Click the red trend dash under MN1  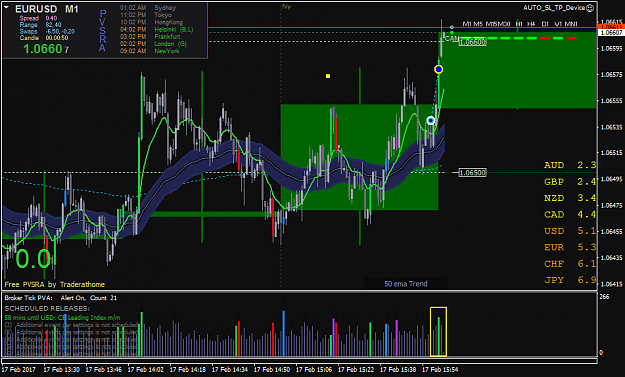(x=572, y=38)
